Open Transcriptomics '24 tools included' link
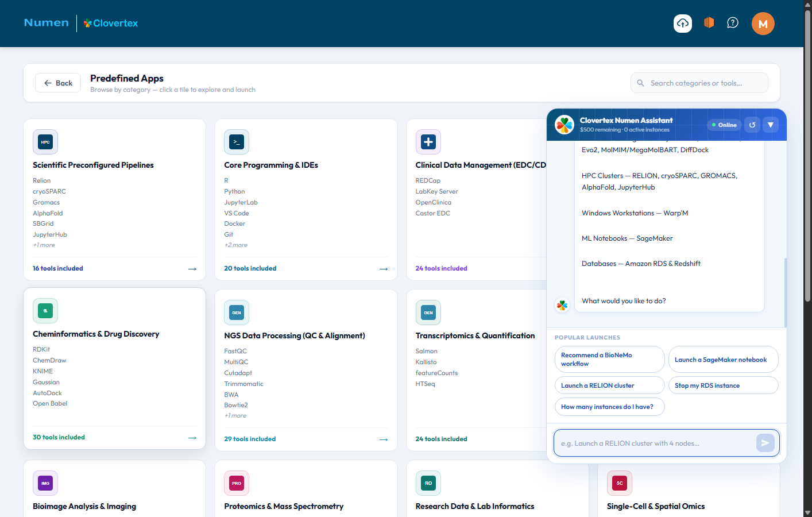This screenshot has height=517, width=812. click(x=441, y=439)
